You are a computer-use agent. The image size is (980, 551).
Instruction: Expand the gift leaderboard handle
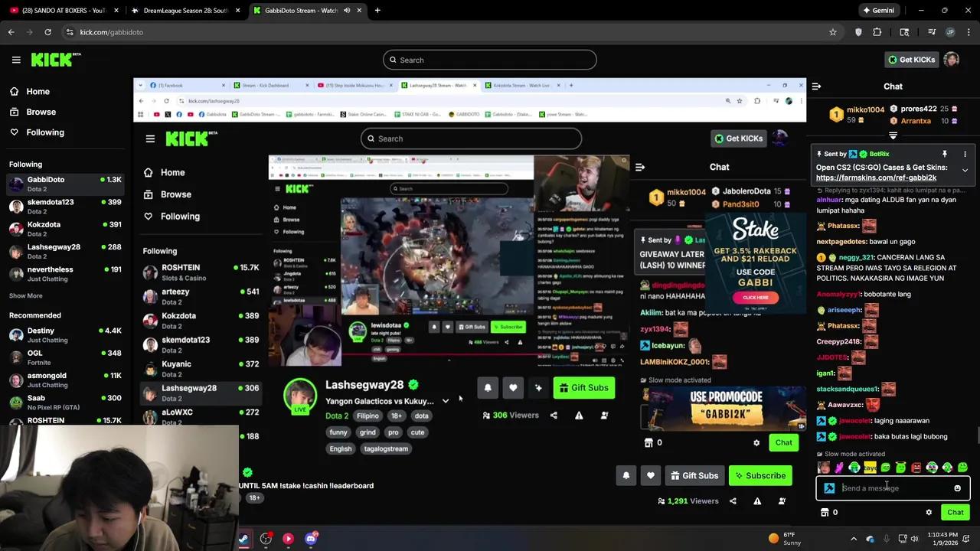[x=893, y=135]
